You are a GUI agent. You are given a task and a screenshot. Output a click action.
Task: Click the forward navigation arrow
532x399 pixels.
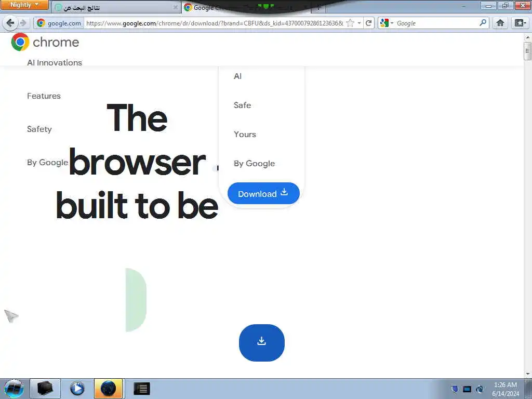23,23
